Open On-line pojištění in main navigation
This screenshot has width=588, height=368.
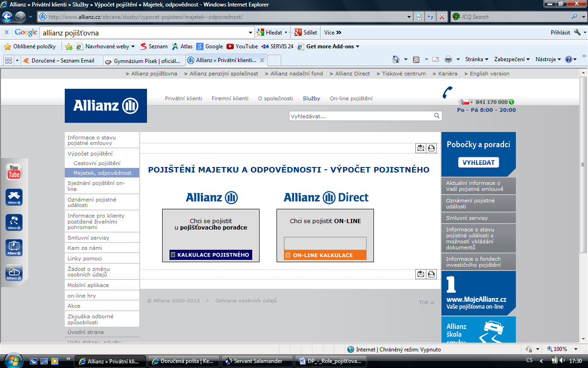(x=351, y=98)
